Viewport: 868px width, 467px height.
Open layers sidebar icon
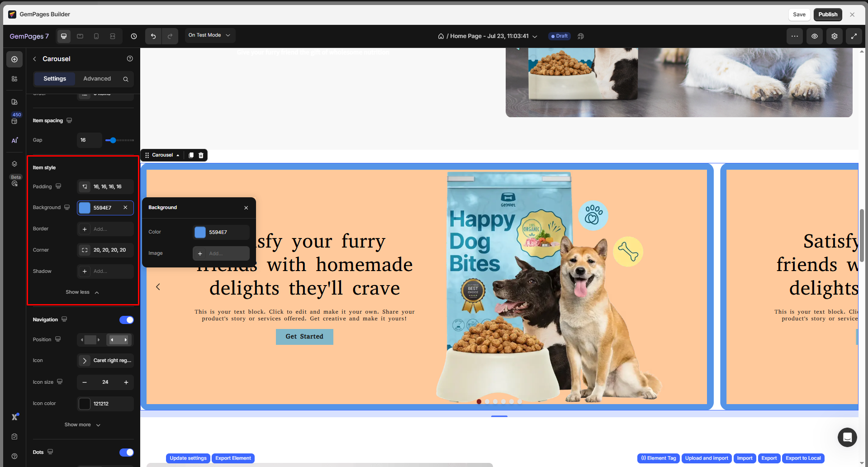[x=14, y=164]
